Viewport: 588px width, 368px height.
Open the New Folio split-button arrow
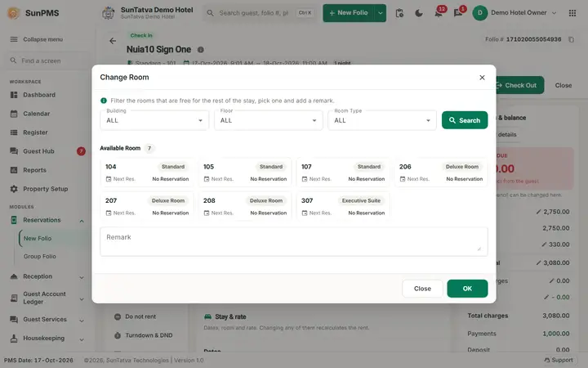[381, 13]
